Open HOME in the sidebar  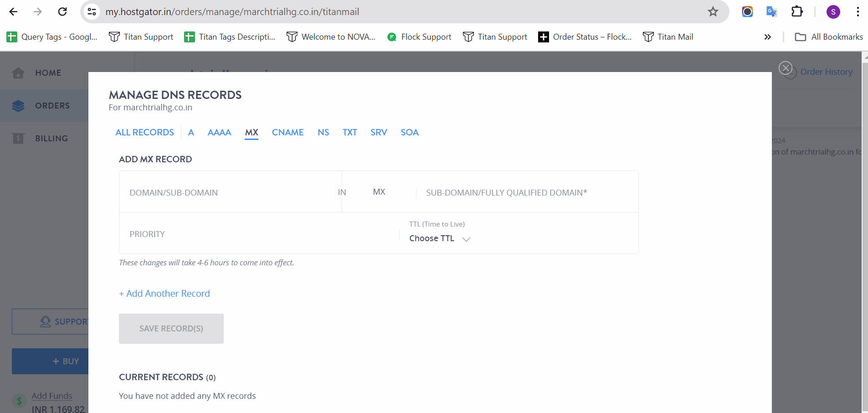(44, 73)
